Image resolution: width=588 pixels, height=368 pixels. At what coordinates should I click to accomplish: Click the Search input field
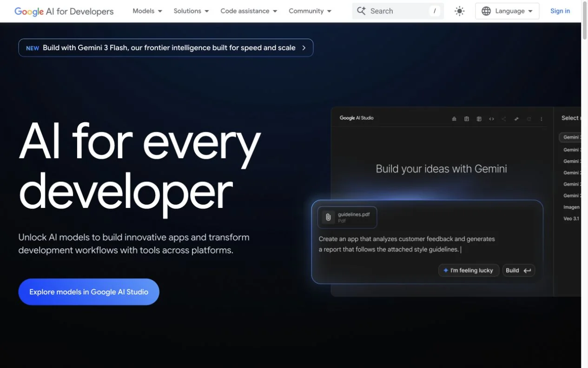pyautogui.click(x=398, y=11)
